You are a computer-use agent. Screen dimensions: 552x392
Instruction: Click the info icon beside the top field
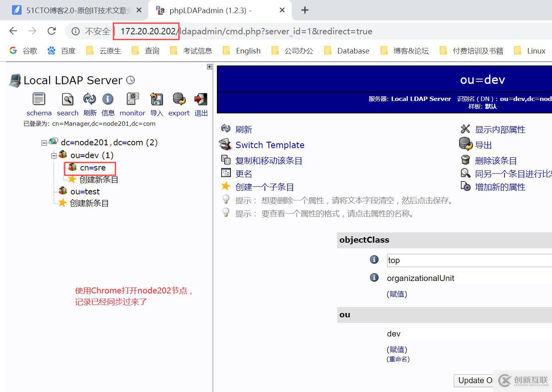tap(374, 260)
